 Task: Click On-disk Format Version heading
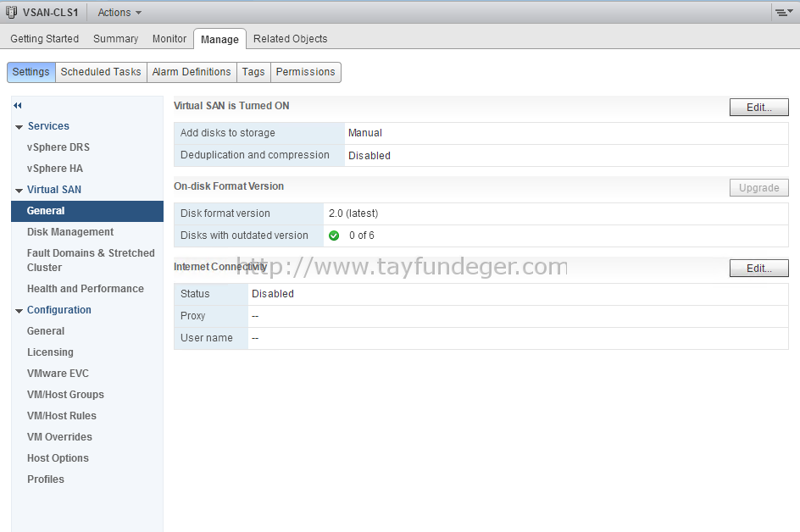click(x=229, y=186)
